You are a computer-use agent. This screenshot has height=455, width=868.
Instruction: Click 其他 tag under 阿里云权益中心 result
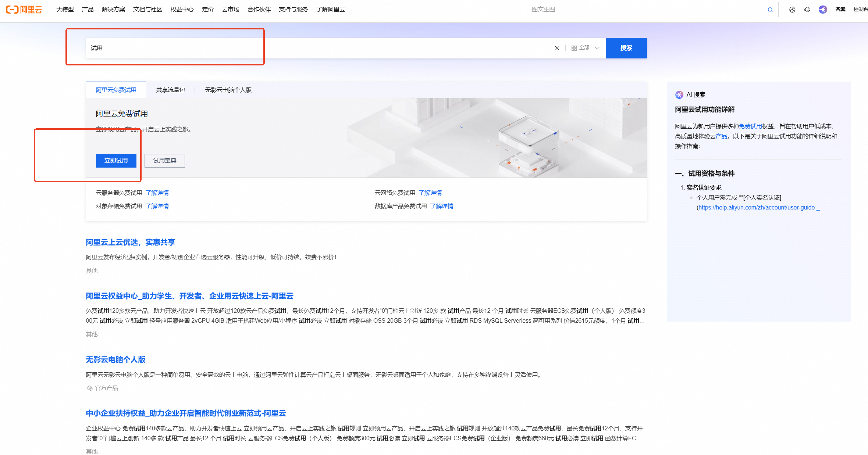tap(92, 334)
